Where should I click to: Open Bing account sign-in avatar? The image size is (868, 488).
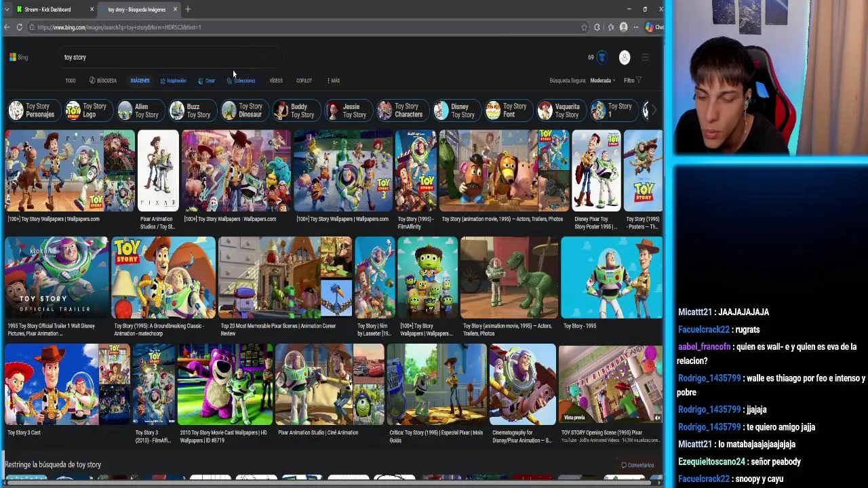[625, 57]
